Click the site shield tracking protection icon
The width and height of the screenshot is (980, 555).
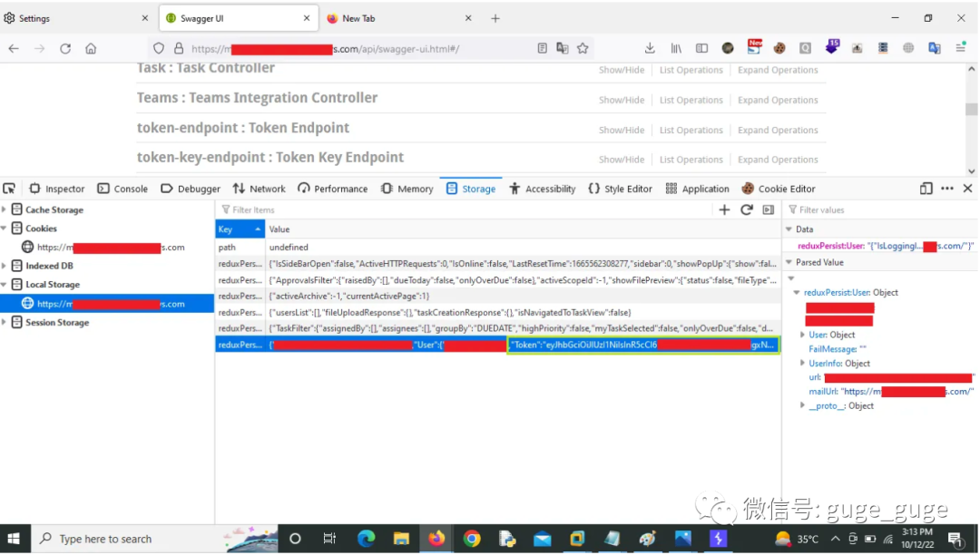(159, 49)
